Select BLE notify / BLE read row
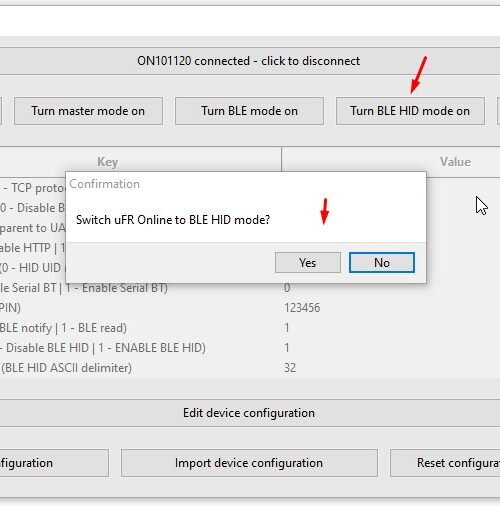The image size is (500, 506). tap(250, 328)
